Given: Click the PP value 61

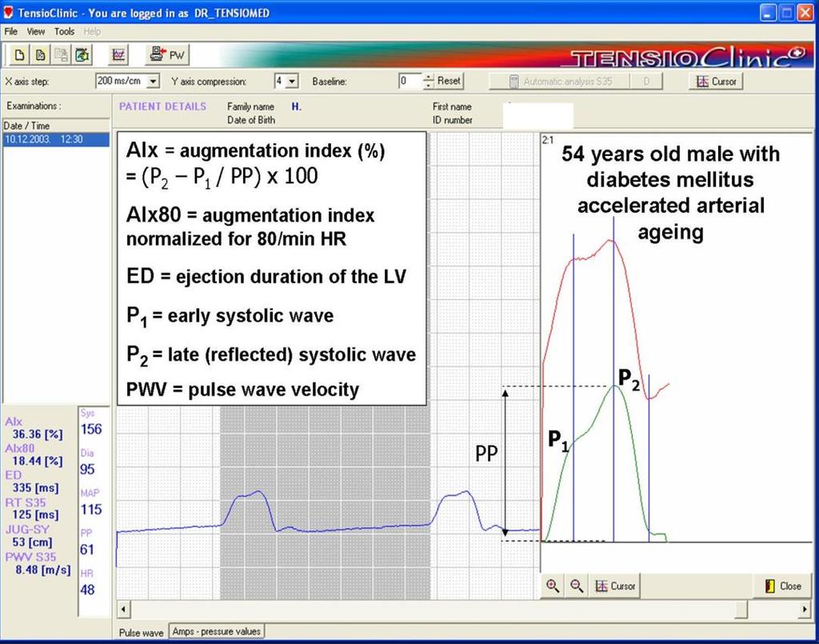Looking at the screenshot, I should pos(87,550).
